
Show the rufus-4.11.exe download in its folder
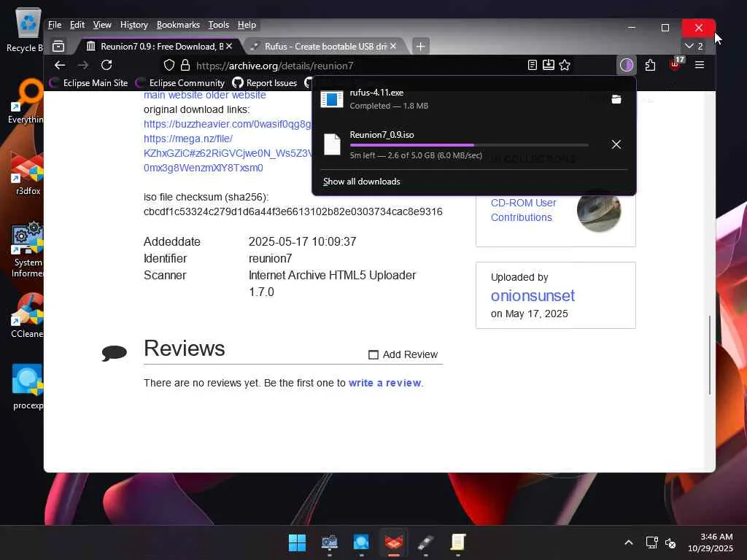click(616, 99)
